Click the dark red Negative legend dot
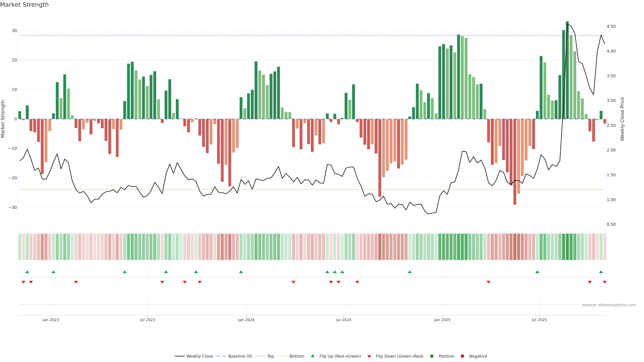The image size is (644, 362). 462,356
